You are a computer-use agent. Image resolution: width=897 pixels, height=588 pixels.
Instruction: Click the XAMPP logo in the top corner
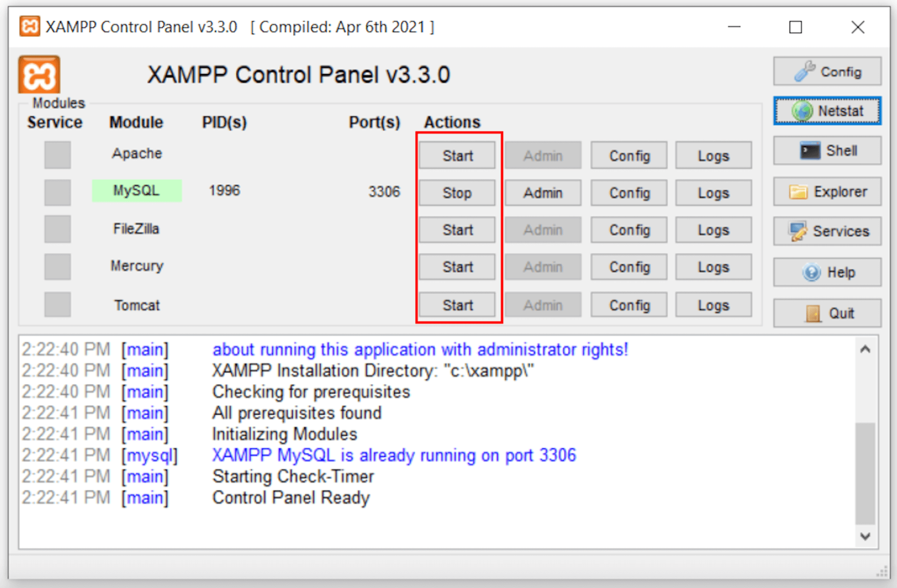pyautogui.click(x=38, y=74)
